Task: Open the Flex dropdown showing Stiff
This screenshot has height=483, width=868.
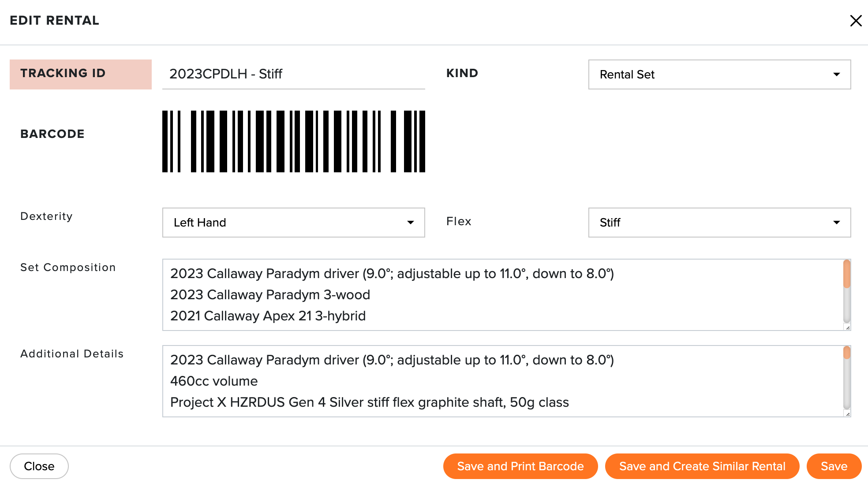Action: click(x=719, y=223)
